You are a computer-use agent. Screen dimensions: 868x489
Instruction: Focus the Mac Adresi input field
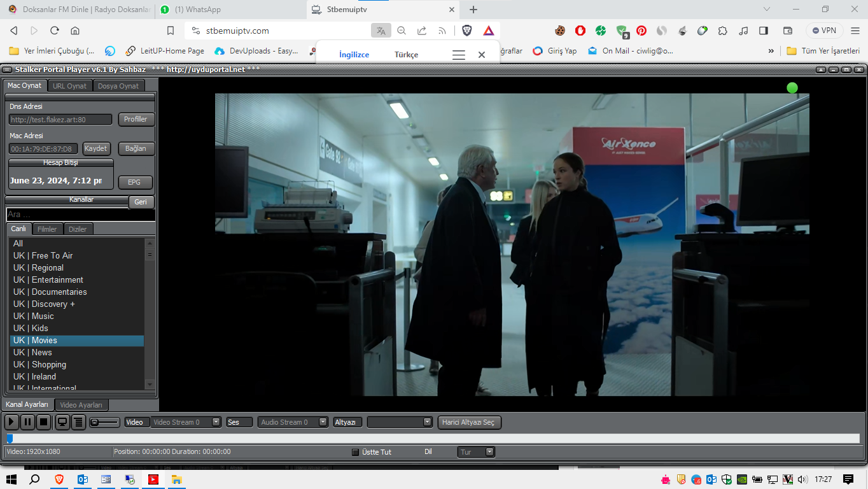coord(44,149)
